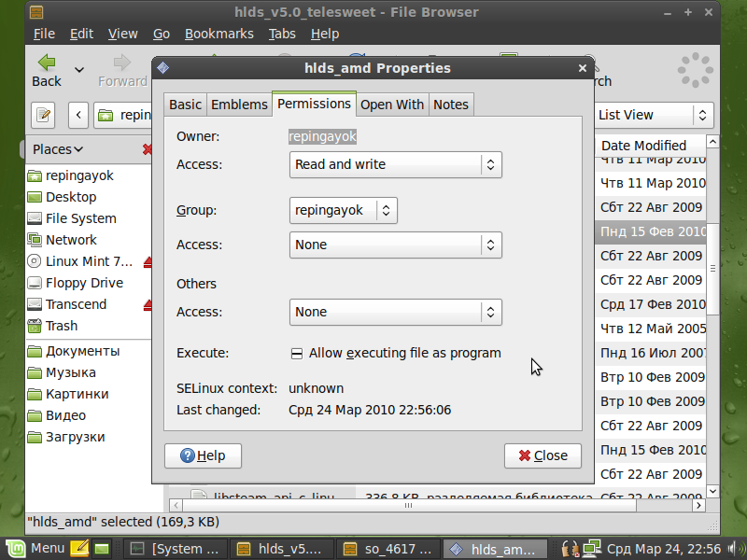This screenshot has height=560, width=747.
Task: Switch to the Open With tab
Action: point(392,105)
